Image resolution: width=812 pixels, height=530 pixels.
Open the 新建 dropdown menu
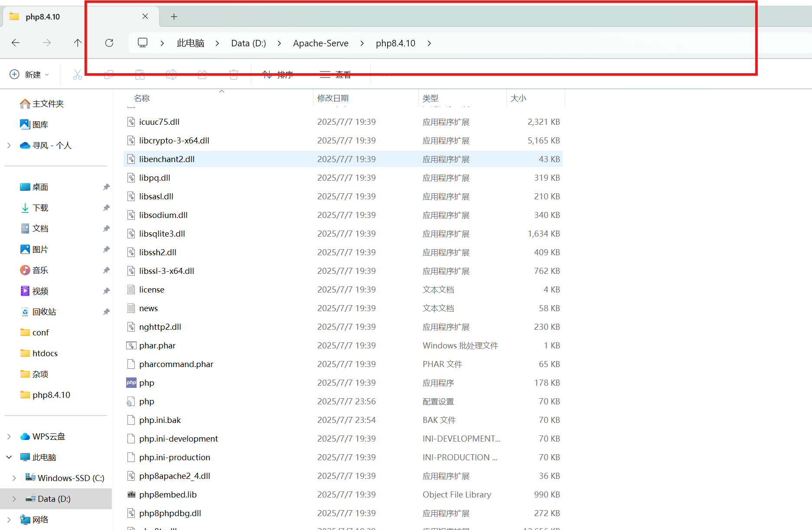[29, 74]
